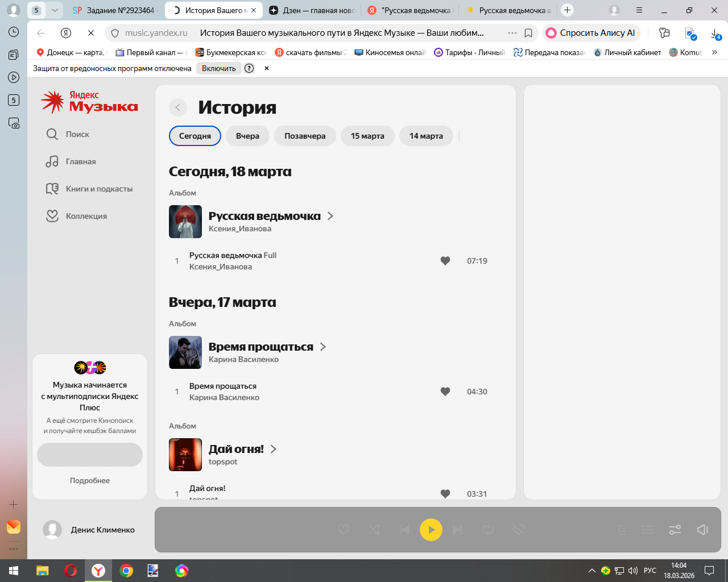Image resolution: width=728 pixels, height=582 pixels.
Task: Dismiss the malware protection notification bar
Action: pyautogui.click(x=267, y=68)
